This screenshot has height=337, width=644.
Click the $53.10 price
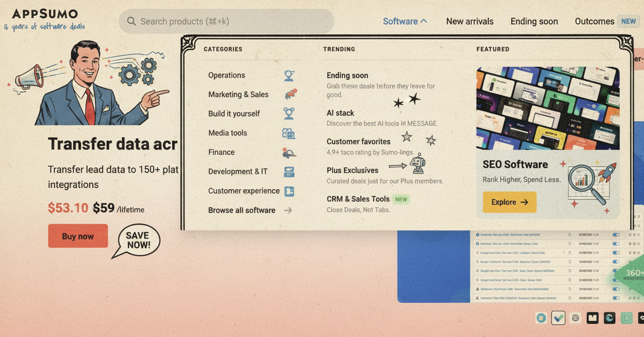[68, 208]
